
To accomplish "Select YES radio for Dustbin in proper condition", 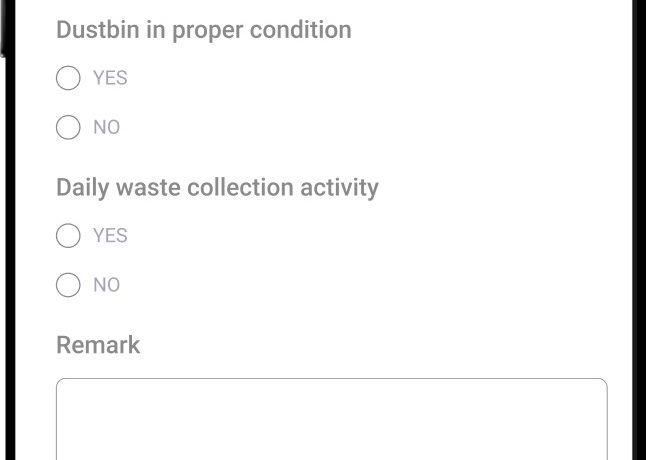I will [x=68, y=78].
